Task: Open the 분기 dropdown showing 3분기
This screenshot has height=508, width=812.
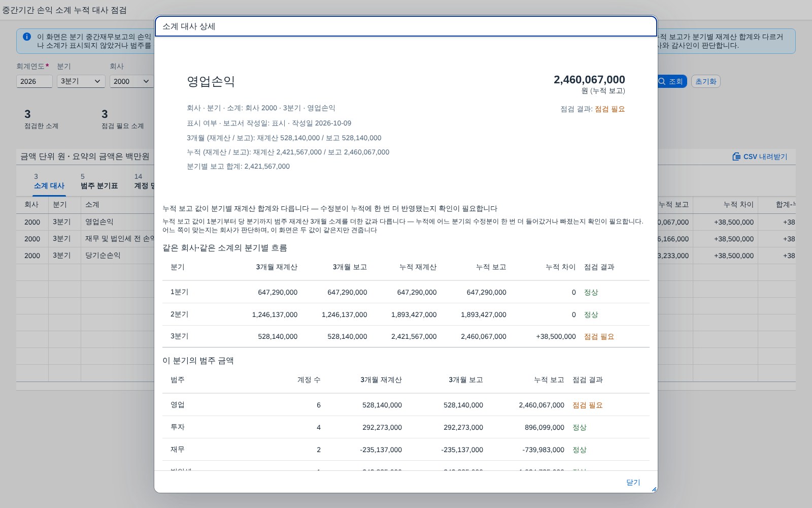Action: [81, 81]
